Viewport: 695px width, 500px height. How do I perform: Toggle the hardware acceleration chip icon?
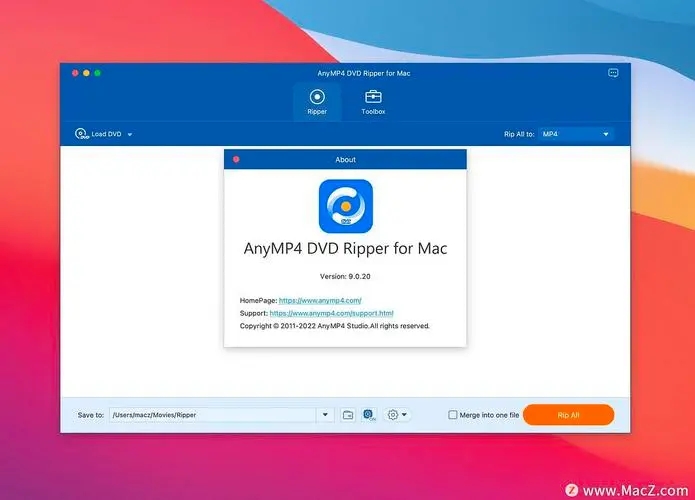pos(369,415)
